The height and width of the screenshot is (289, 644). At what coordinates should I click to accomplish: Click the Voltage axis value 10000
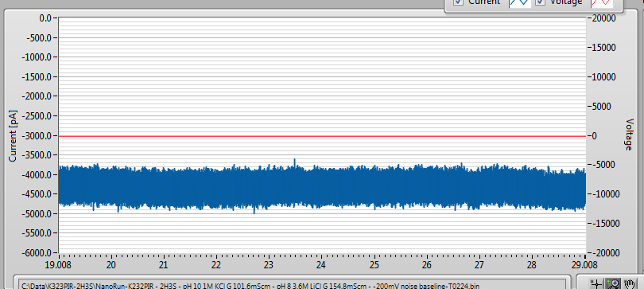point(603,77)
